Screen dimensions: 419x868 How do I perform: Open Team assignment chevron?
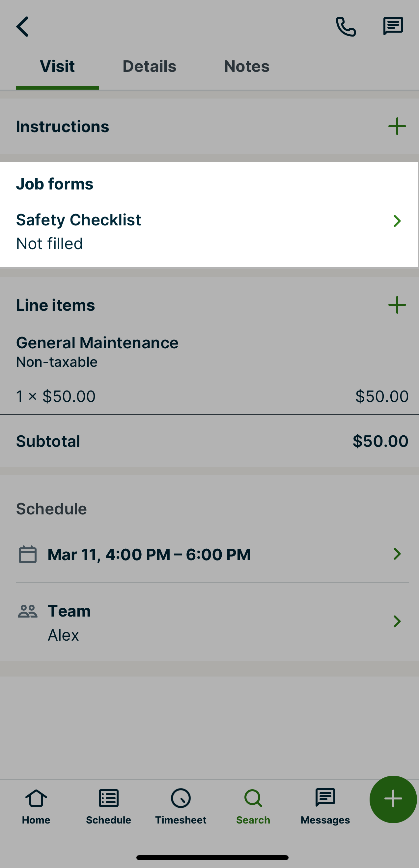pos(397,622)
